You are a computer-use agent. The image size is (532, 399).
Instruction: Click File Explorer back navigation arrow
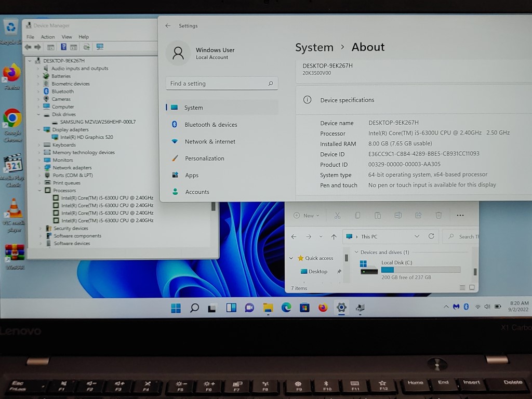pyautogui.click(x=294, y=237)
